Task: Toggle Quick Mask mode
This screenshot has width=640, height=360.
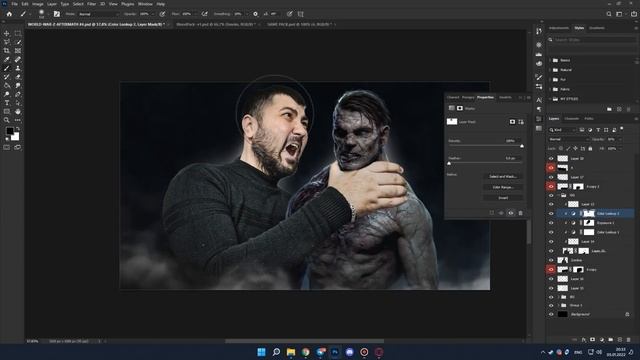Action: click(7, 147)
